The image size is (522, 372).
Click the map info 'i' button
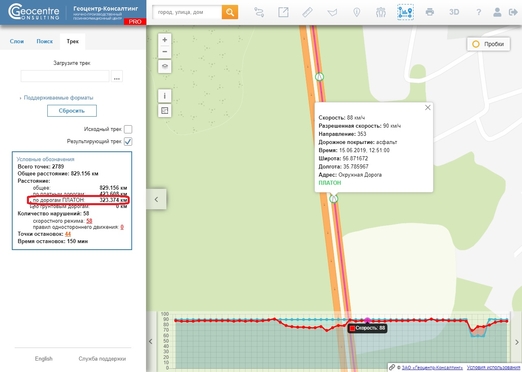click(165, 96)
